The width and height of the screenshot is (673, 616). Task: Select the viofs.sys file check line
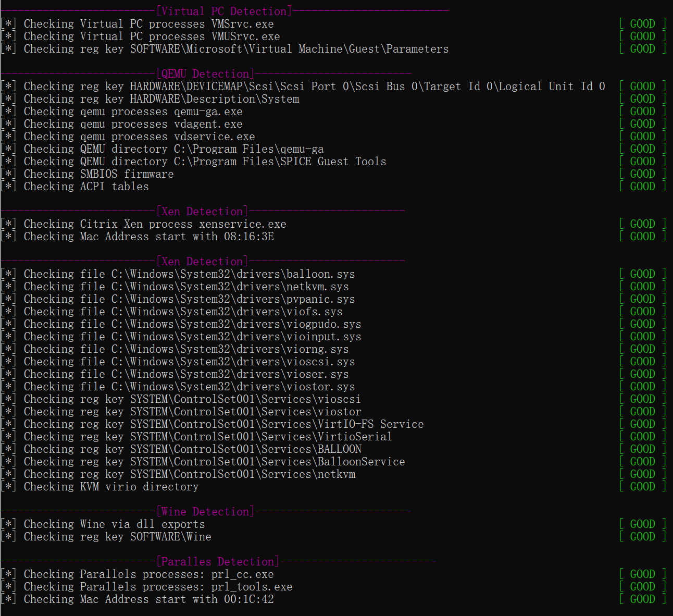click(x=171, y=312)
